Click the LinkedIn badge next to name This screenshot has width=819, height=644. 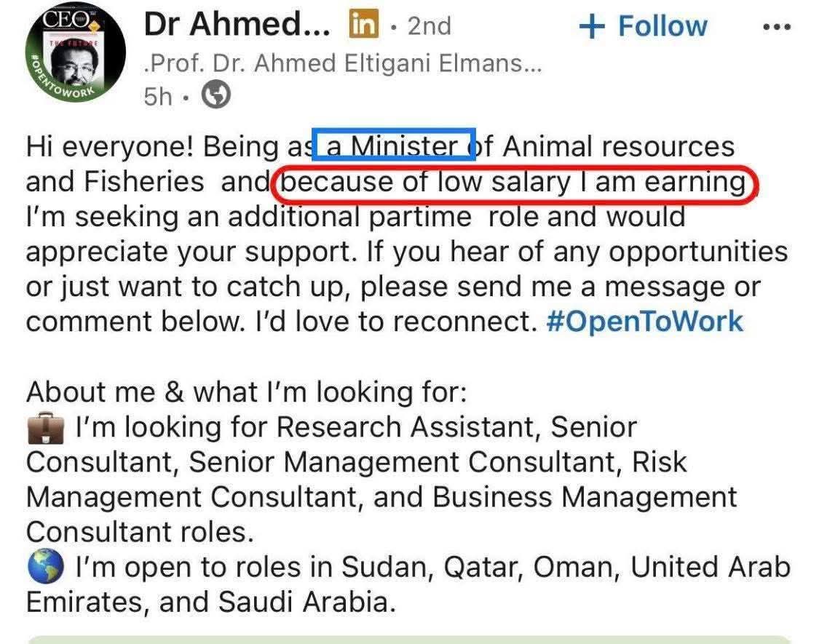click(364, 26)
